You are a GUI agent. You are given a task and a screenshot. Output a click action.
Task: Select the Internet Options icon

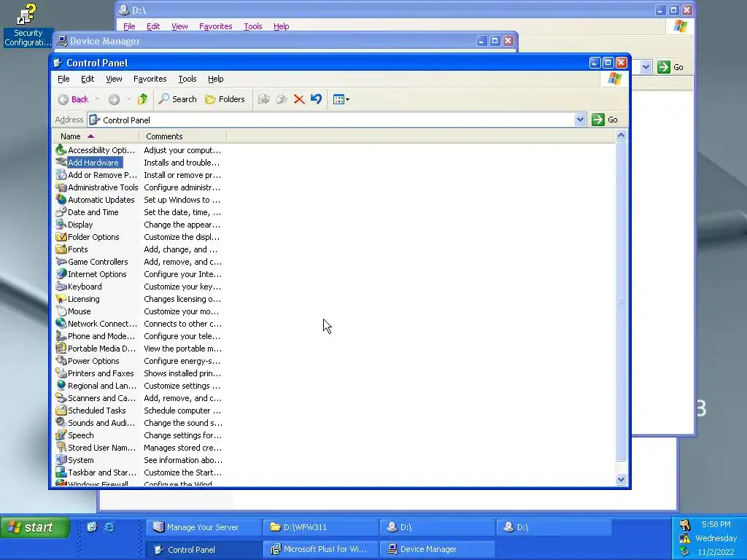(61, 274)
